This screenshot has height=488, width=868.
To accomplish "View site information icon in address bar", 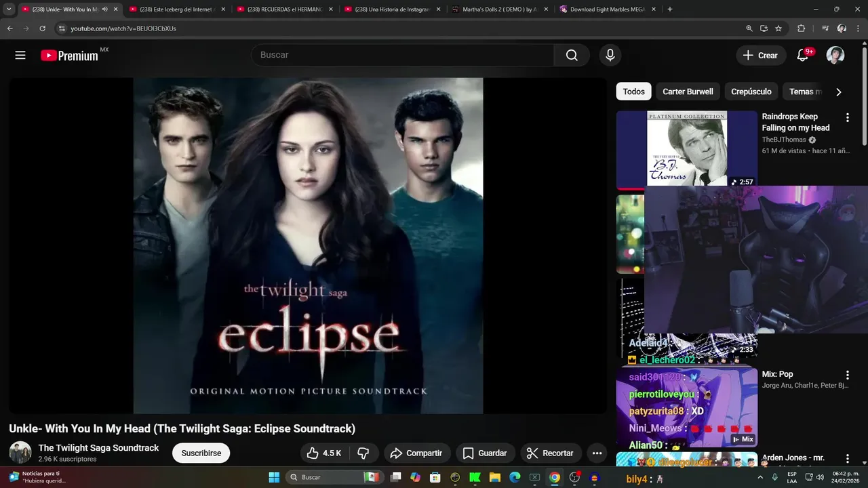I will (x=61, y=28).
